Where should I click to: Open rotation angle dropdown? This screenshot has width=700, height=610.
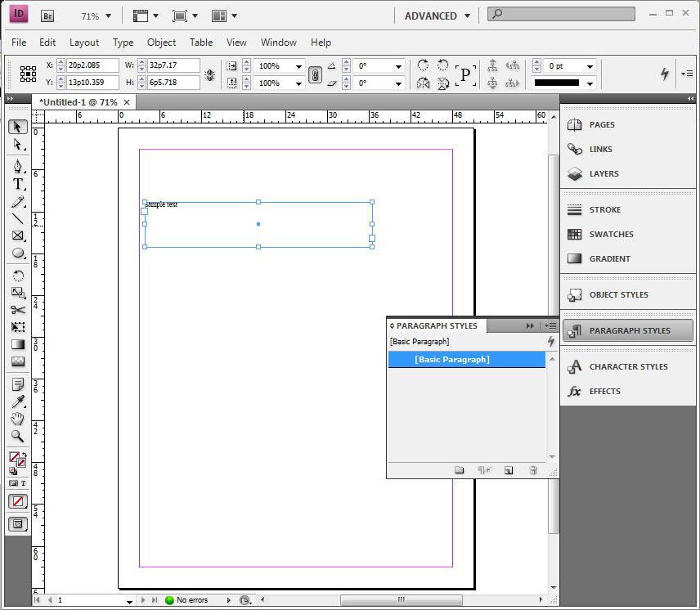[398, 66]
